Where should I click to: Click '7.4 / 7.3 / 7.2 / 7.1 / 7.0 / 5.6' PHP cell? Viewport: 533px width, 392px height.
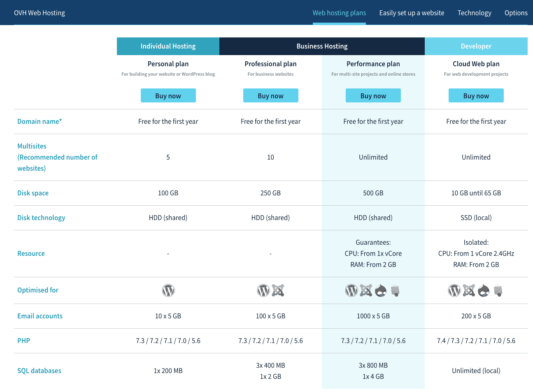476,341
